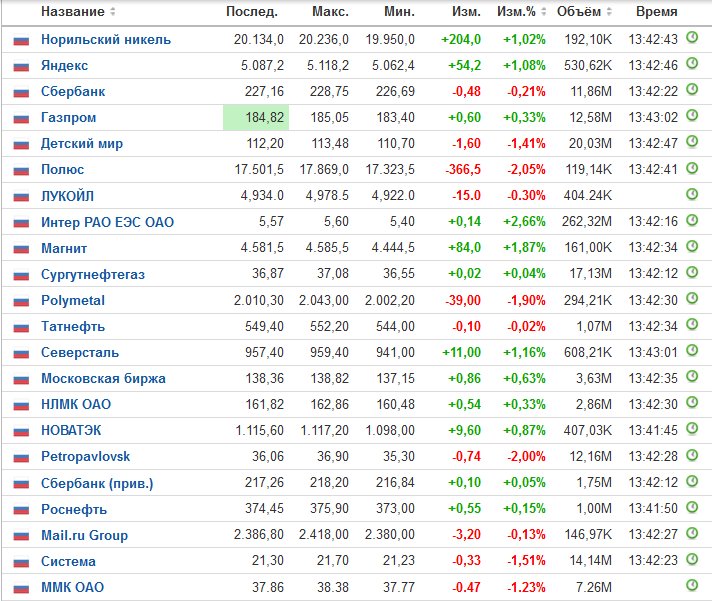Click Норильский никель last price 20.134,0
Image resolution: width=712 pixels, height=601 pixels.
pos(259,39)
